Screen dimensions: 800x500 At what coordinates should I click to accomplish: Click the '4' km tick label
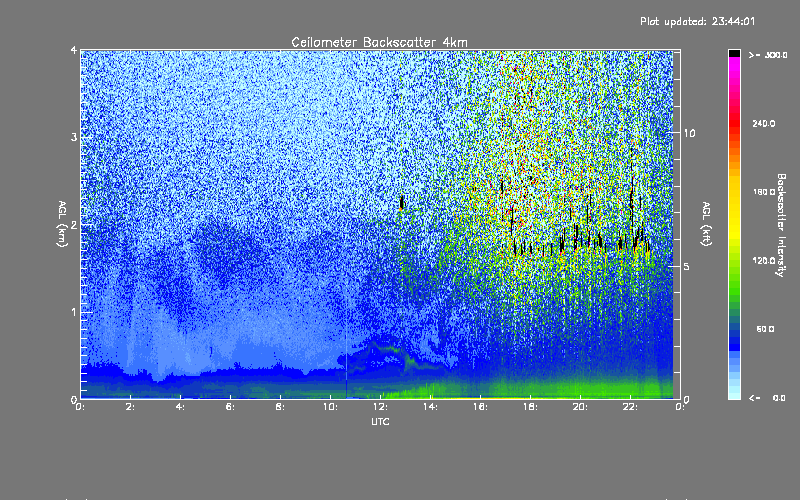point(74,50)
